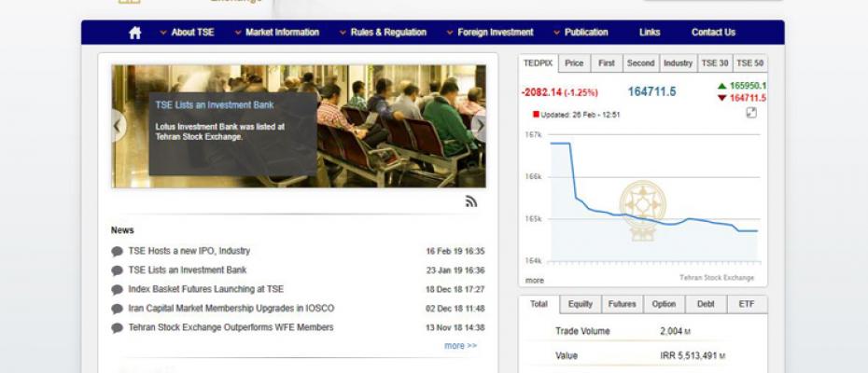Open Contact Us in the navigation bar
This screenshot has height=373, width=868.
click(714, 33)
